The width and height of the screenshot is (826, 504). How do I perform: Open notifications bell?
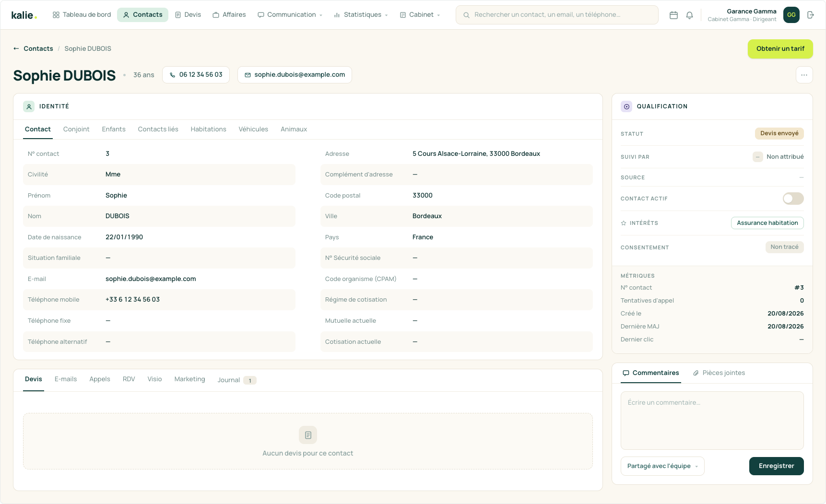click(689, 15)
